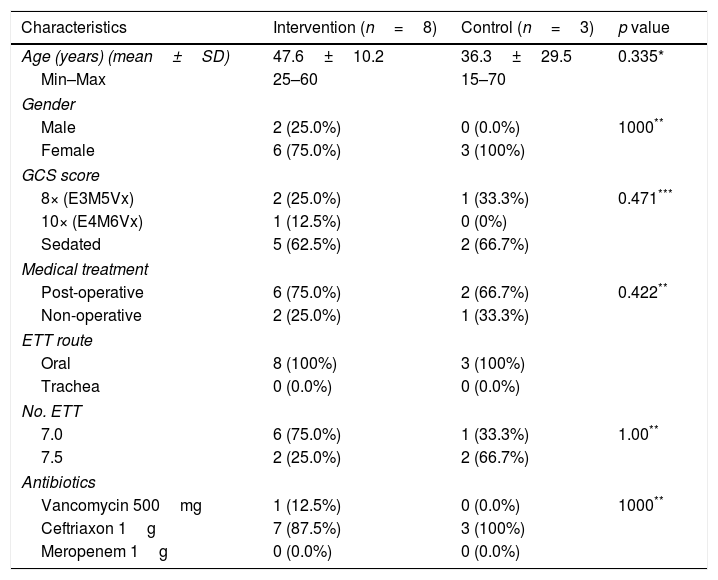Click the p value column header
718x580 pixels.
coord(644,26)
